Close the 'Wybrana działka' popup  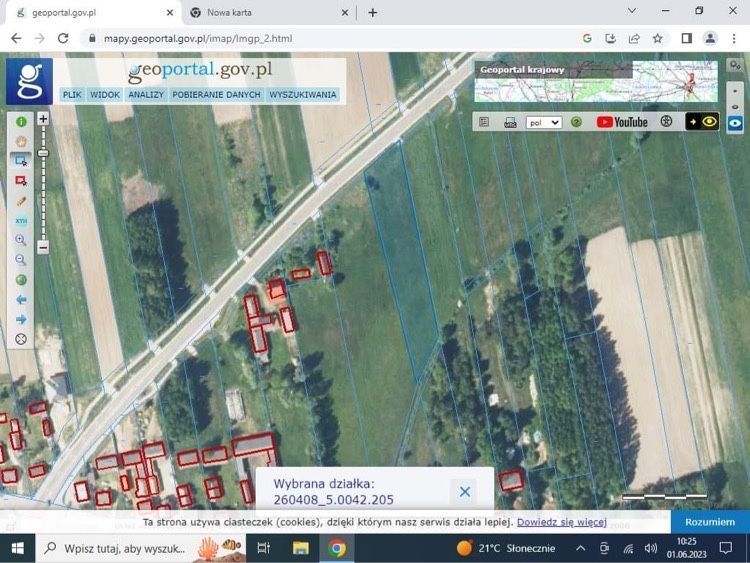click(464, 492)
